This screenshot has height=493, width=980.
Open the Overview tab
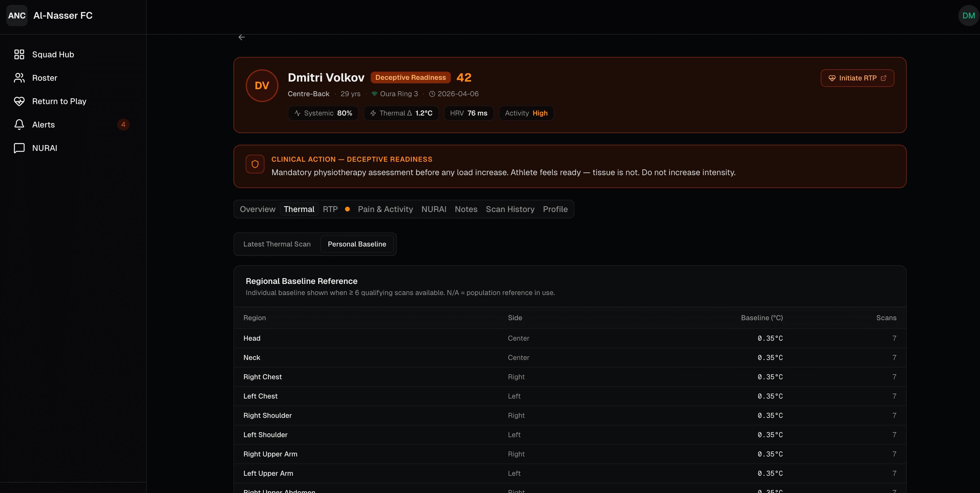coord(257,209)
